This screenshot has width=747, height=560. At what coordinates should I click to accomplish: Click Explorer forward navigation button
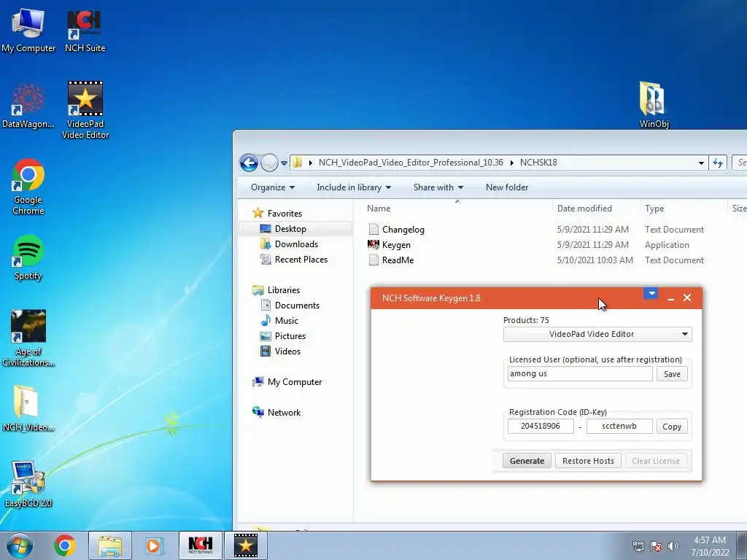click(x=269, y=163)
